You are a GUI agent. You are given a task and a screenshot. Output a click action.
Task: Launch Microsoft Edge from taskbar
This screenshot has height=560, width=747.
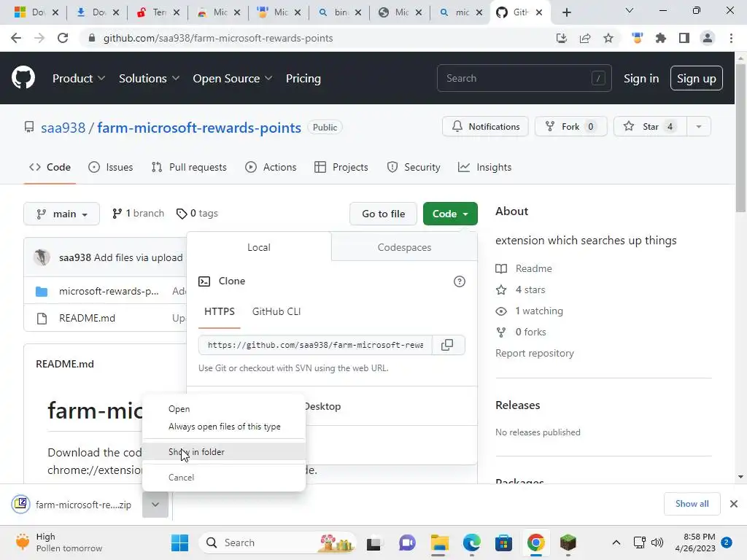click(472, 542)
